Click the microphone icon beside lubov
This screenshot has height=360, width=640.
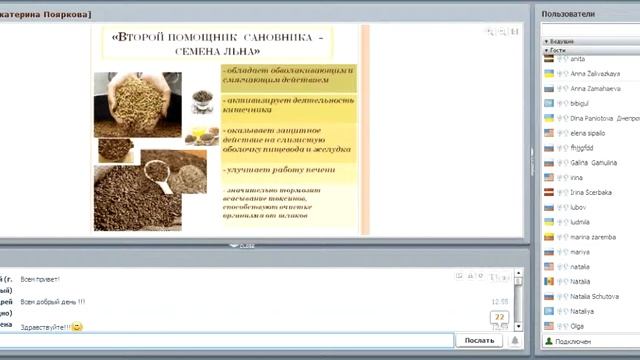pyautogui.click(x=560, y=207)
